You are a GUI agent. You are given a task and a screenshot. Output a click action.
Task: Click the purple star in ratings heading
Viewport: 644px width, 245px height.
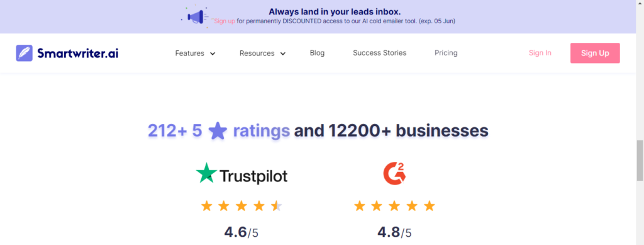coord(218,131)
